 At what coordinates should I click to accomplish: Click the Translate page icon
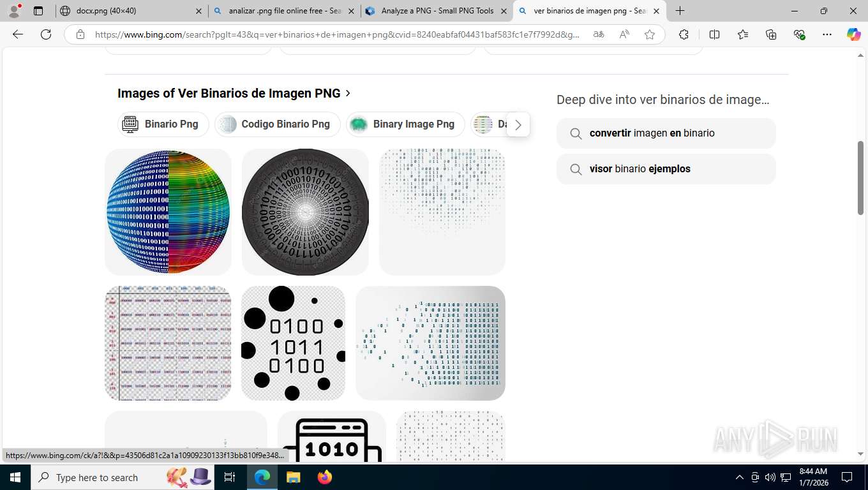coord(599,34)
